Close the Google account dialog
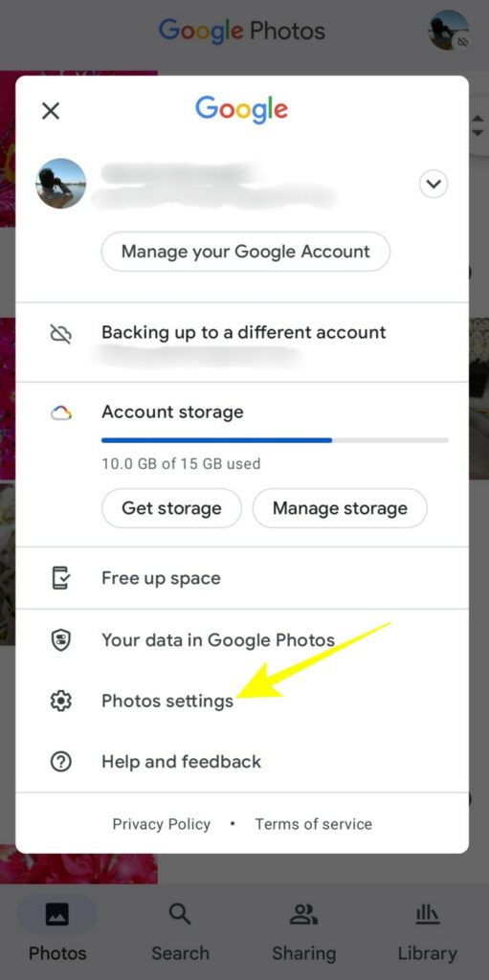The height and width of the screenshot is (980, 489). point(51,111)
